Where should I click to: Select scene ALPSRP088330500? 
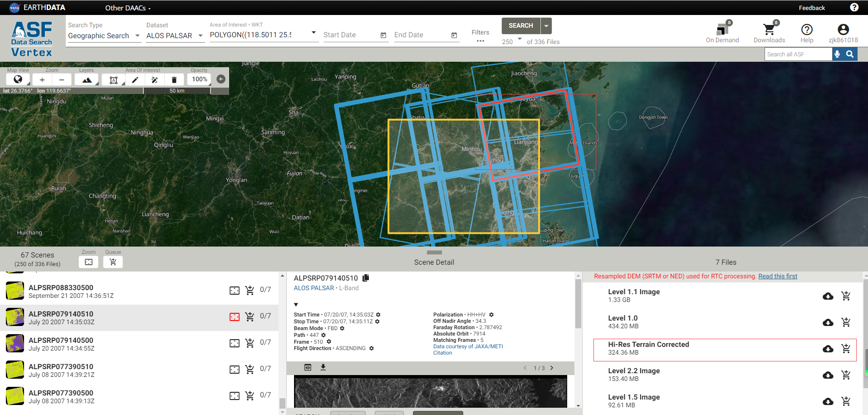tap(139, 291)
